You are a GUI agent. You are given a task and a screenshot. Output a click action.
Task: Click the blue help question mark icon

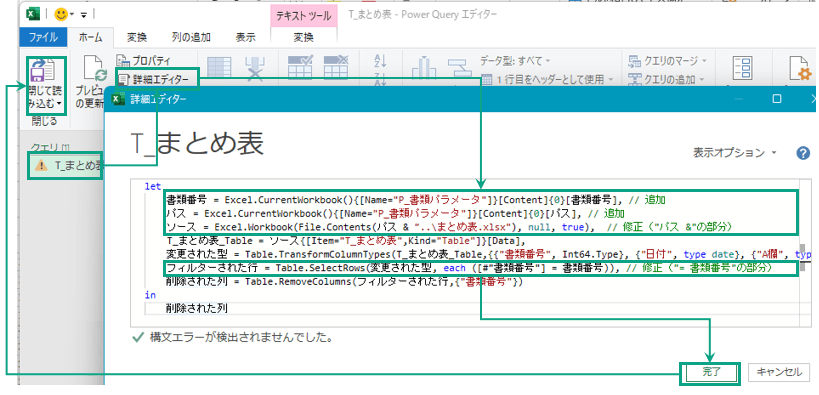803,153
